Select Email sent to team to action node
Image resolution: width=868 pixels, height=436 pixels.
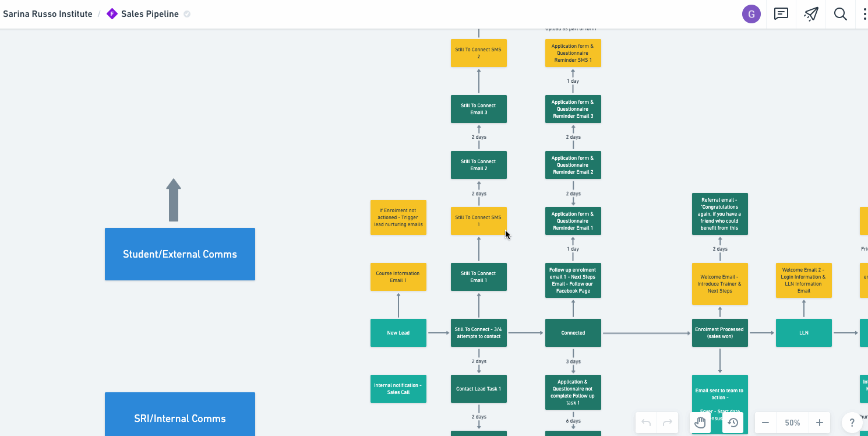click(x=720, y=404)
